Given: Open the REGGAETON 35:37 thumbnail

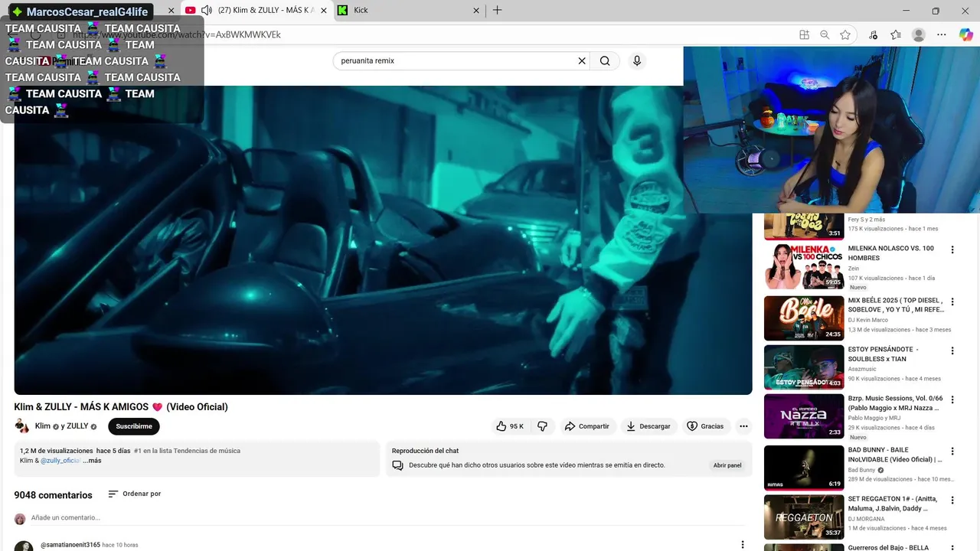Looking at the screenshot, I should tap(804, 517).
